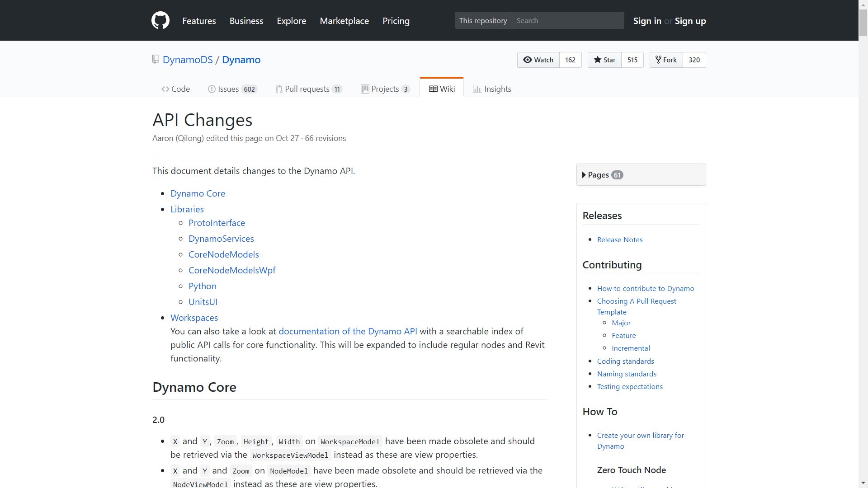
Task: Open Release Notes in sidebar
Action: point(620,239)
